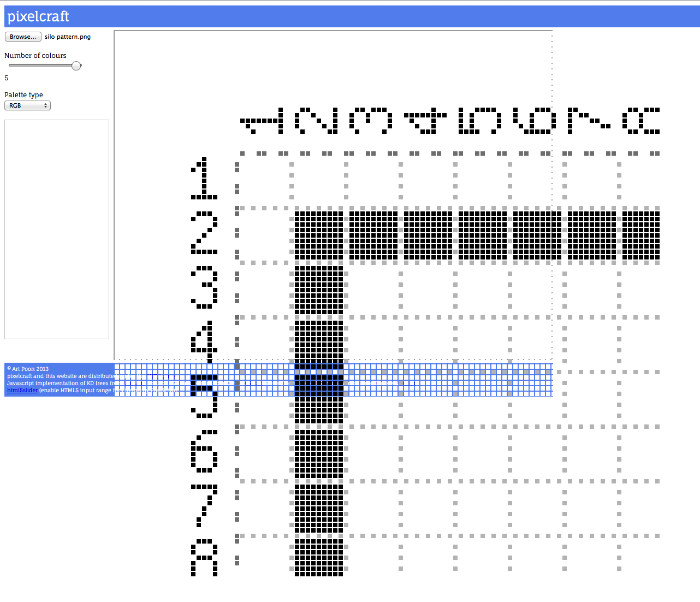Click the Number of colours label
Viewport: 700px width, 602px height.
(35, 56)
